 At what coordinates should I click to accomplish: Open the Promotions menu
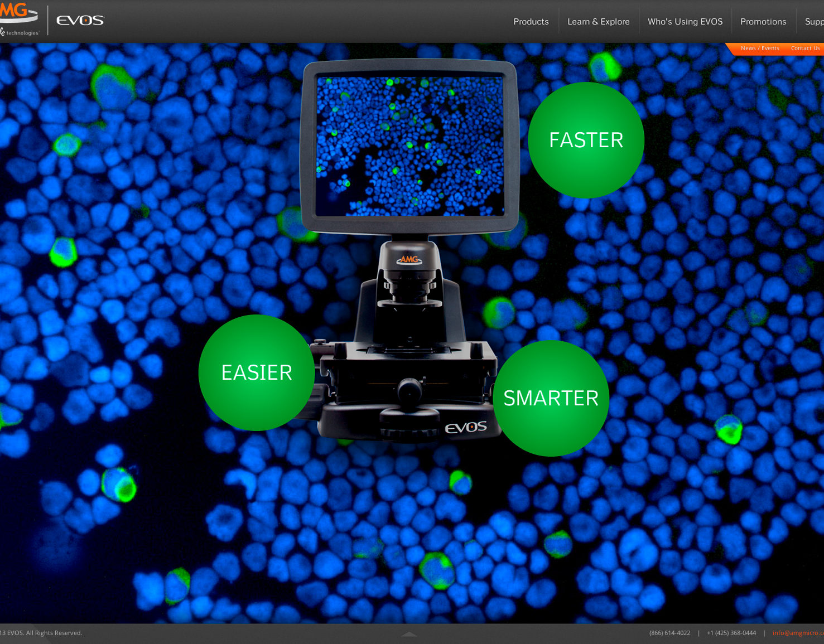[x=763, y=22]
